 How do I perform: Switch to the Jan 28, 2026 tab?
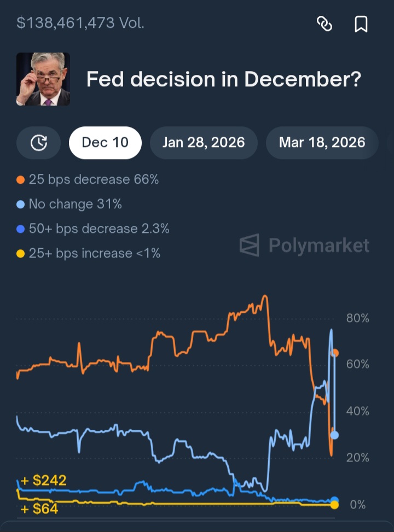(204, 143)
